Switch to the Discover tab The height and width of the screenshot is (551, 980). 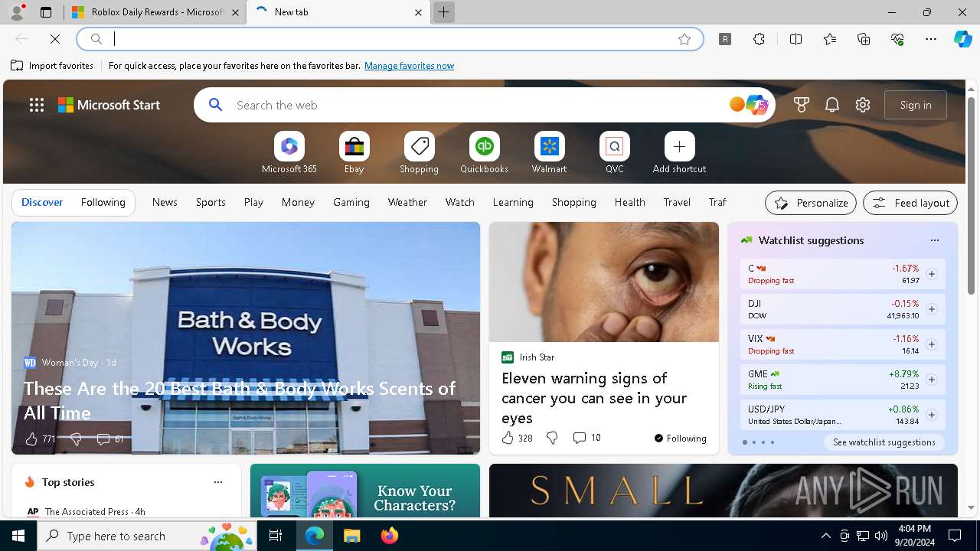tap(42, 202)
